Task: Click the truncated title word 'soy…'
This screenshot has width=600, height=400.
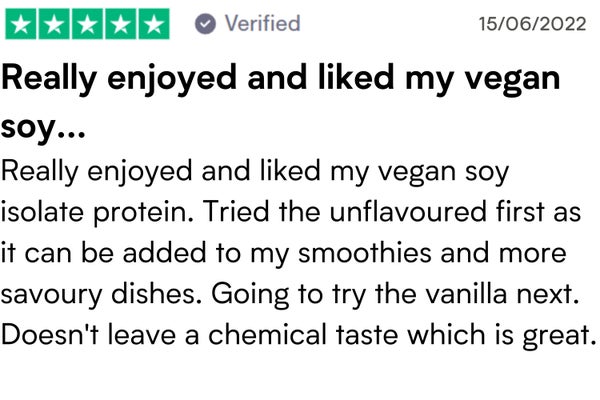Action: [43, 127]
